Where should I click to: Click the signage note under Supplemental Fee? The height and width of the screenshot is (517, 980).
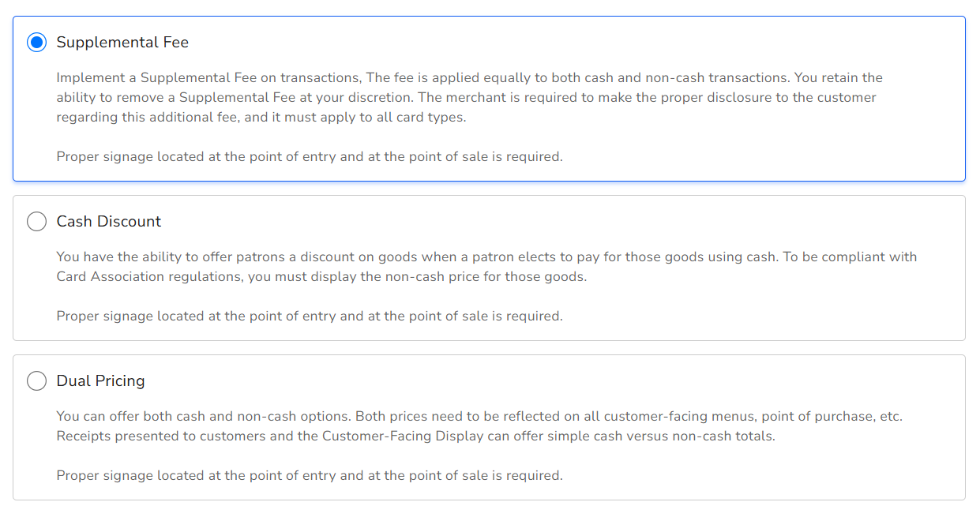point(309,156)
